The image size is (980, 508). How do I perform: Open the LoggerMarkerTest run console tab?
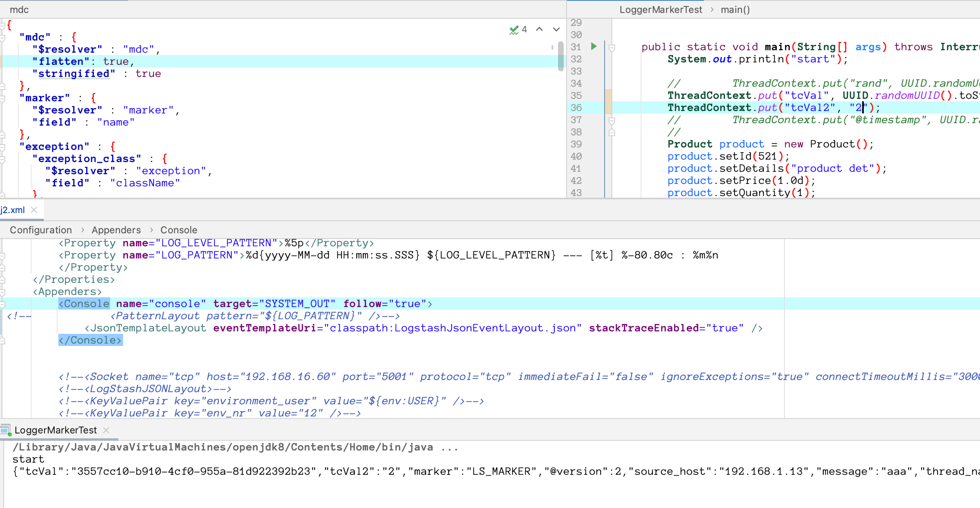55,430
